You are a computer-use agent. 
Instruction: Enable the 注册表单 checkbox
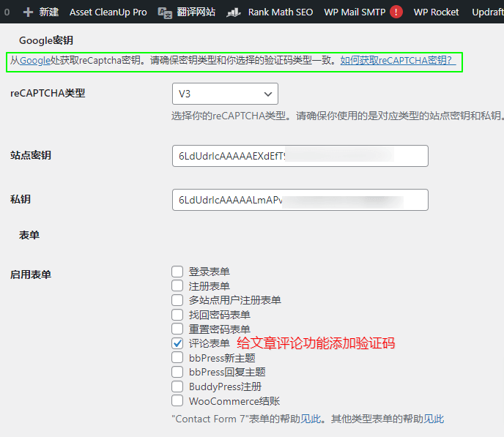(x=177, y=285)
